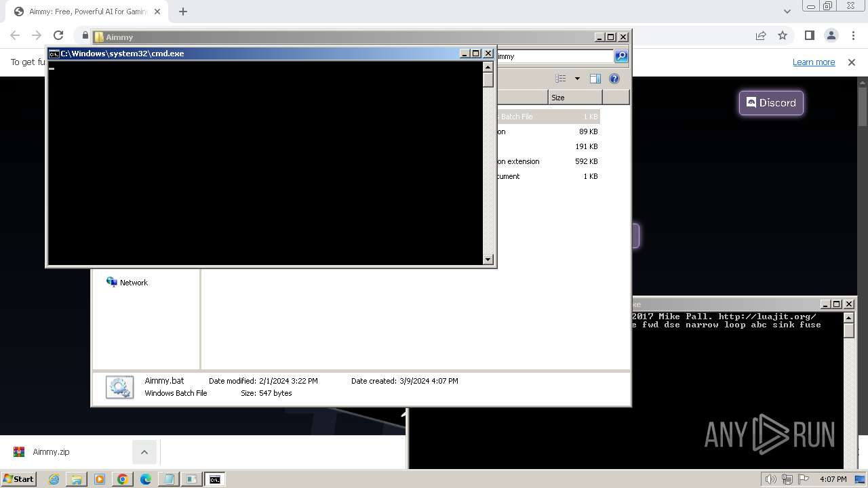Open Microsoft Edge from the taskbar
868x488 pixels.
[146, 479]
